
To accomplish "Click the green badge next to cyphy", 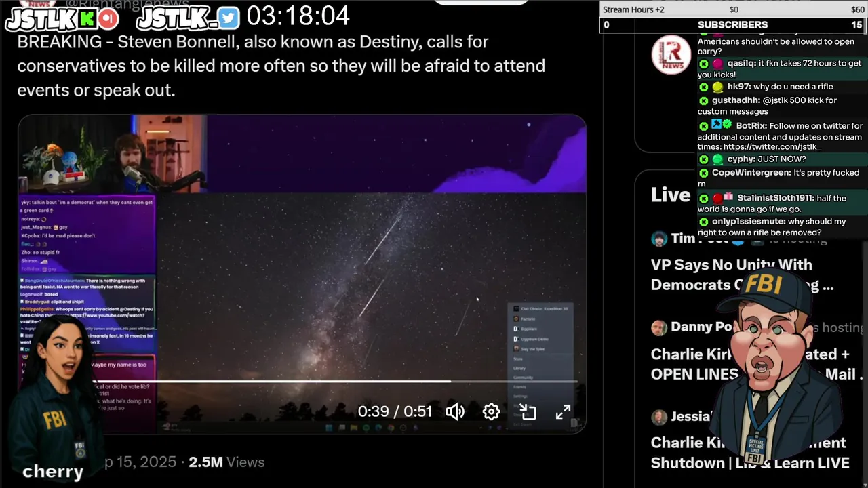I will click(x=717, y=159).
